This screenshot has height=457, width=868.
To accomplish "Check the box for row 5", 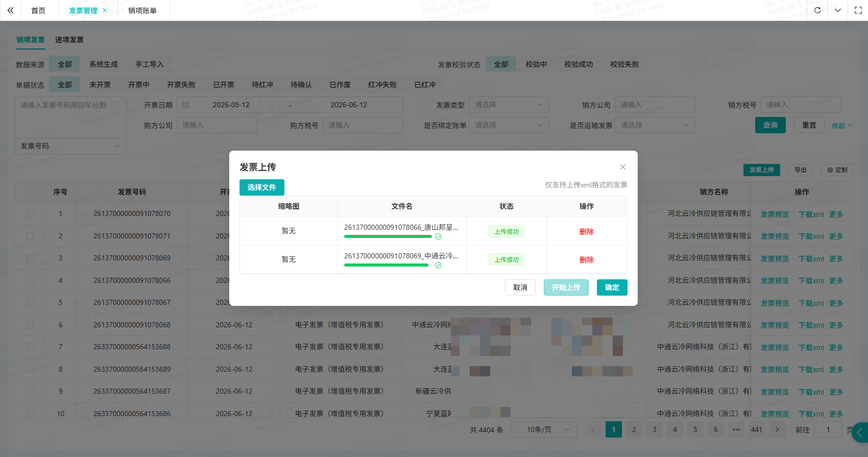I will point(30,302).
